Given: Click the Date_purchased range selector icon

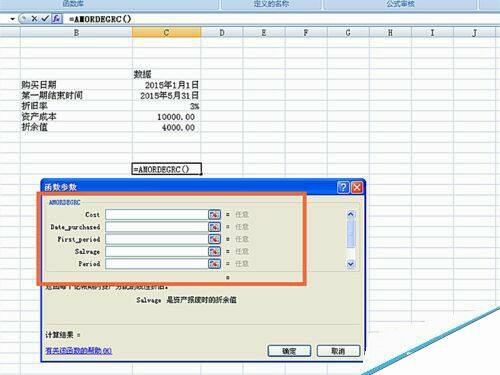Looking at the screenshot, I should (x=214, y=227).
